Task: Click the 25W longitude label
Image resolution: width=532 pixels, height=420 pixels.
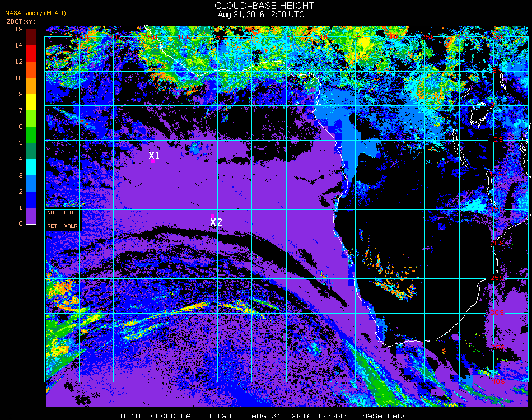Action: click(x=81, y=37)
